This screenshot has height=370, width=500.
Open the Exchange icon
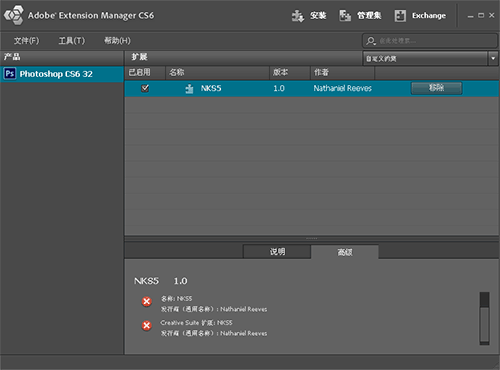[400, 16]
